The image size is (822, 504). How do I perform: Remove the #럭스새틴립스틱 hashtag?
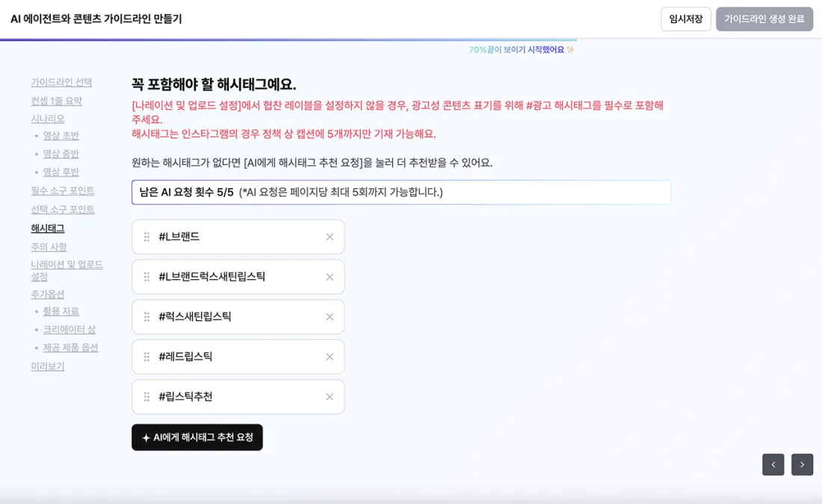330,317
